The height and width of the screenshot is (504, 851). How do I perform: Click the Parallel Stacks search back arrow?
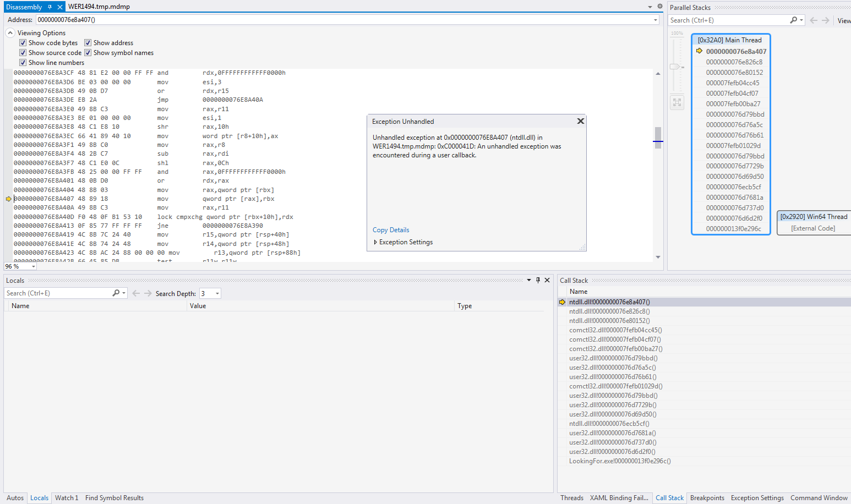pyautogui.click(x=814, y=20)
